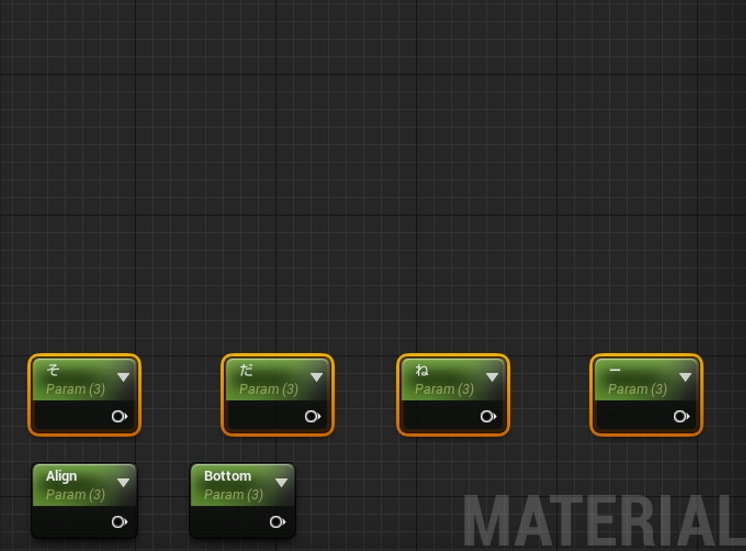Screen dimensions: 746x551
Task: Collapse the Align parameter node arrow
Action: pos(123,482)
